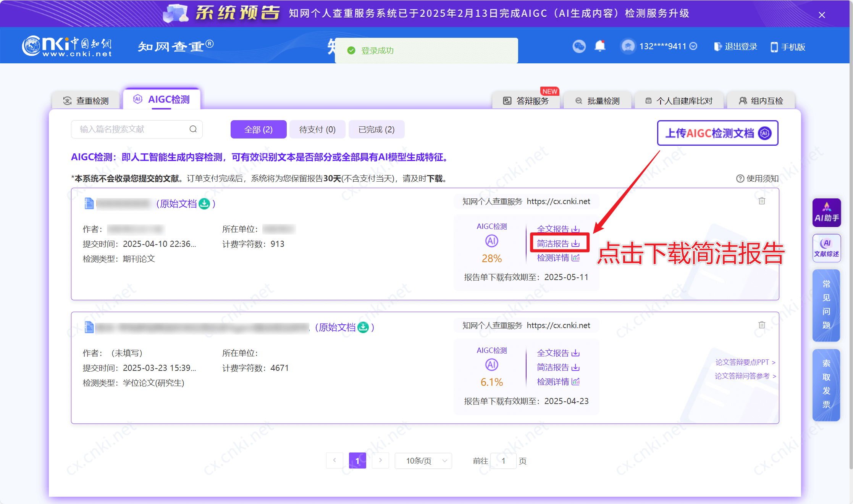This screenshot has height=504, width=853.
Task: Open the WeChat icon in header
Action: pos(579,47)
